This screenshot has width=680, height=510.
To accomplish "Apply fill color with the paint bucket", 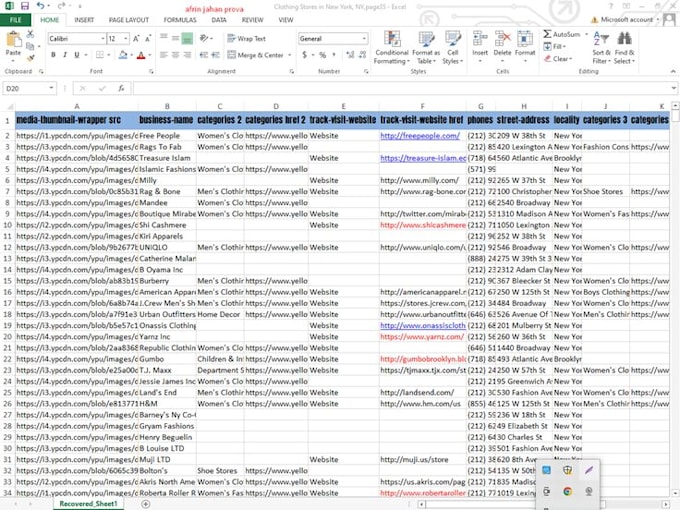I will (x=123, y=55).
